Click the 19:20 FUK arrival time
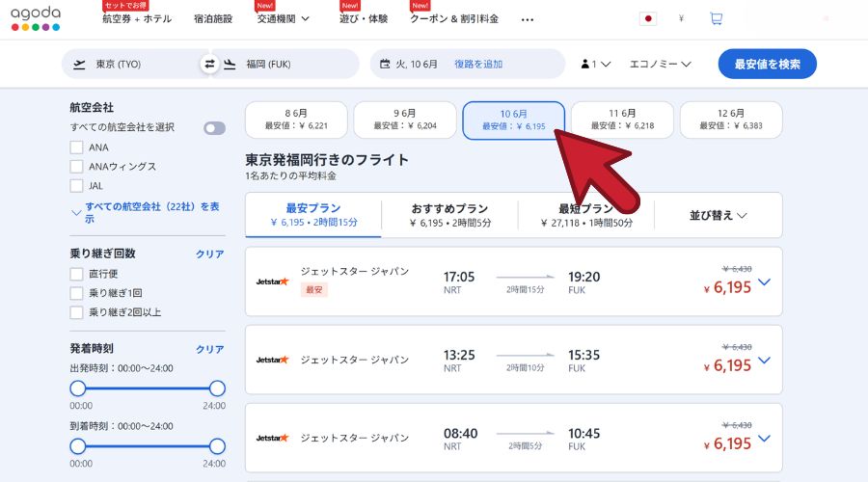The image size is (868, 482). click(x=584, y=282)
